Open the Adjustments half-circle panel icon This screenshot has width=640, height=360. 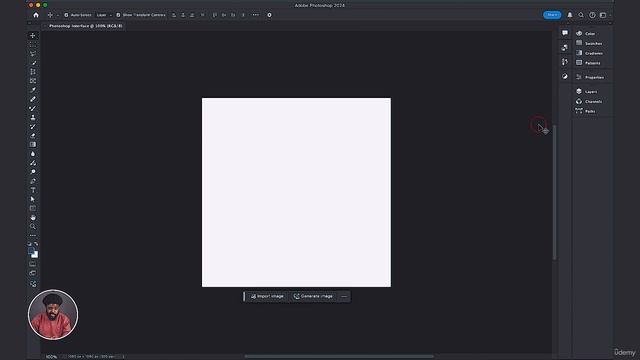point(565,76)
